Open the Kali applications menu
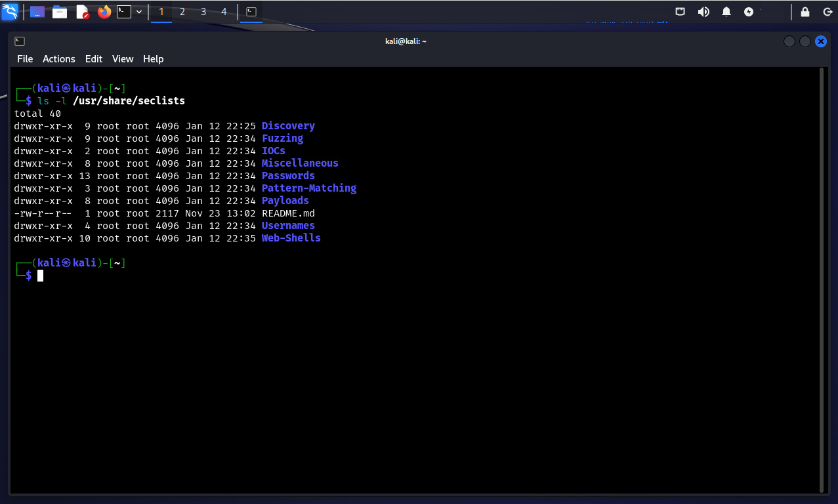The image size is (838, 504). click(x=10, y=11)
